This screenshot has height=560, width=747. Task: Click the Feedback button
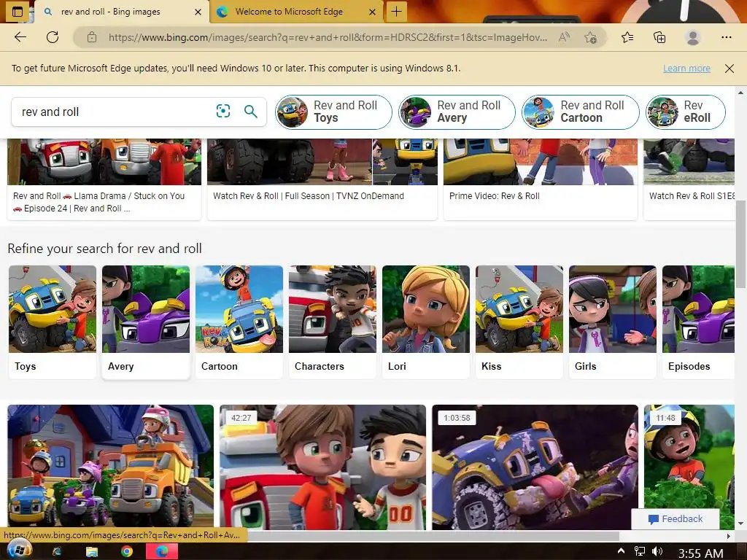pyautogui.click(x=675, y=518)
